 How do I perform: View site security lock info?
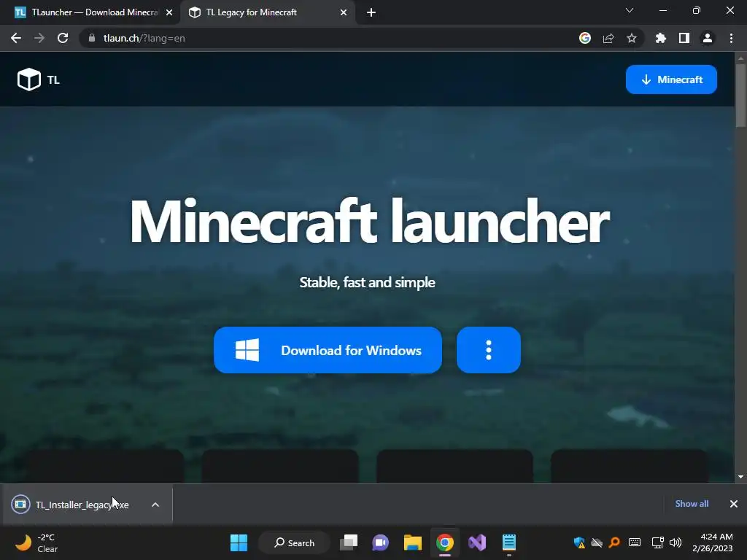pyautogui.click(x=92, y=38)
